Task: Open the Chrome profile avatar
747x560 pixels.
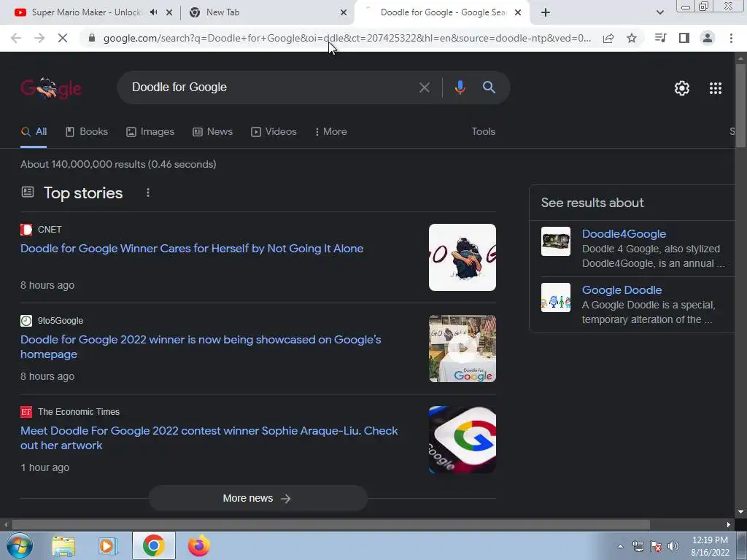Action: (708, 38)
